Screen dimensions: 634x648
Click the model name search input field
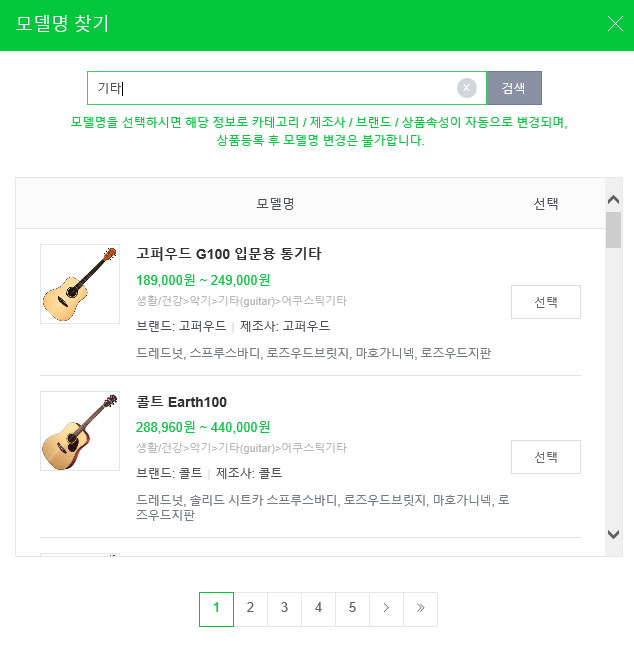tap(270, 88)
